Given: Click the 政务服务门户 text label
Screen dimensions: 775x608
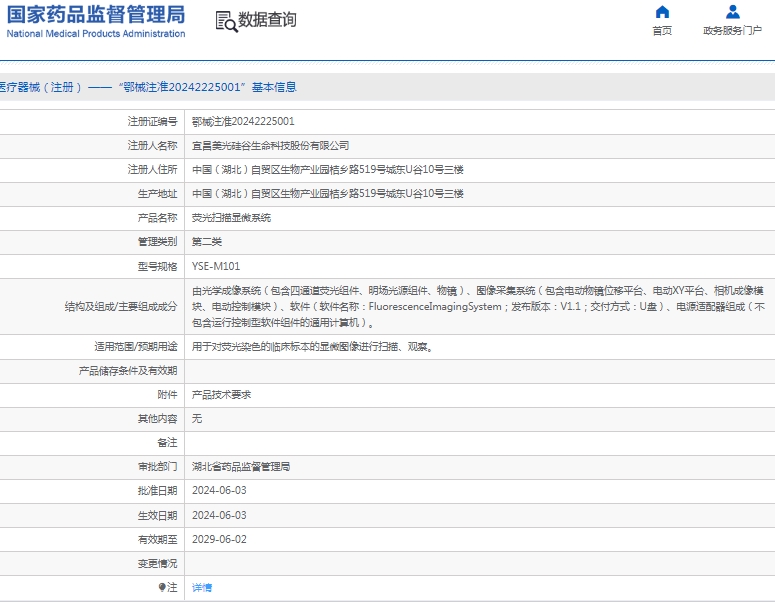Looking at the screenshot, I should 732,31.
